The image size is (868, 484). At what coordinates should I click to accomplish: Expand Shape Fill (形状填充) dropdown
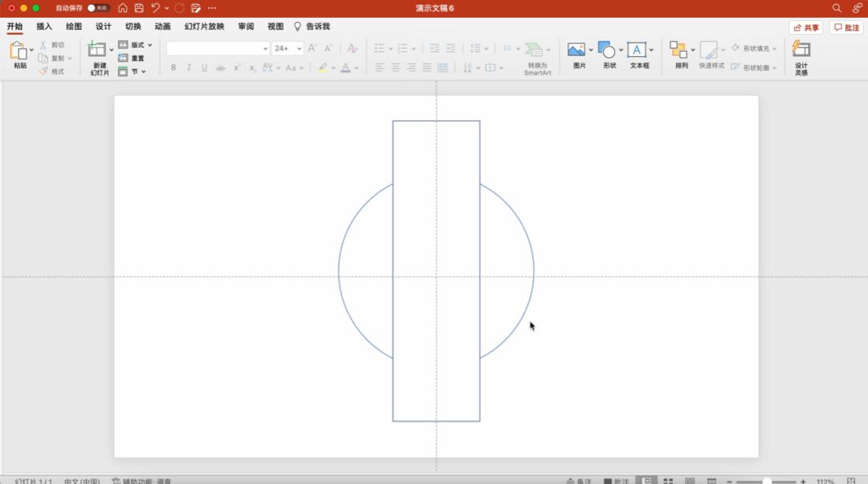click(x=774, y=49)
